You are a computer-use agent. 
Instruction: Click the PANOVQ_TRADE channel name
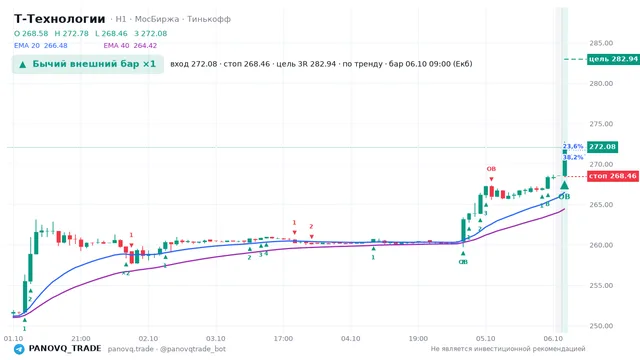65,349
